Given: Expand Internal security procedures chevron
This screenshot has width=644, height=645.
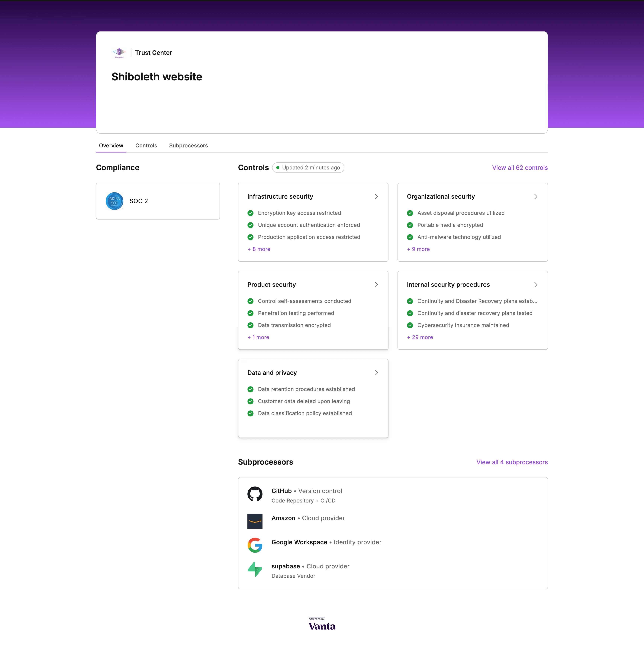Looking at the screenshot, I should click(x=536, y=285).
